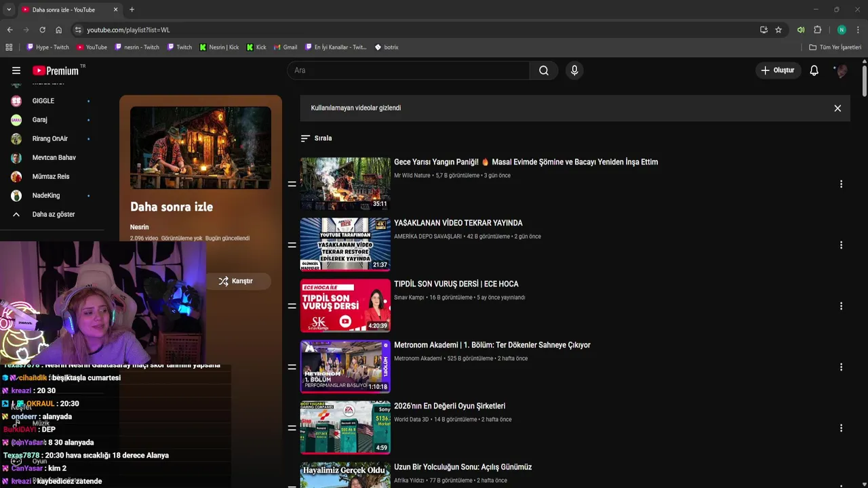Focus the Ara search field

[408, 70]
